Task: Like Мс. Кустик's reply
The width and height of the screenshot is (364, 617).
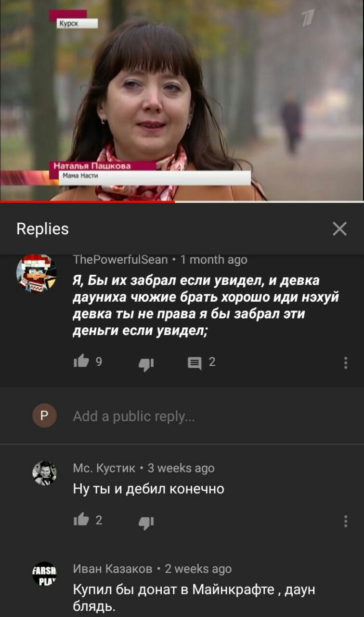Action: 81,520
